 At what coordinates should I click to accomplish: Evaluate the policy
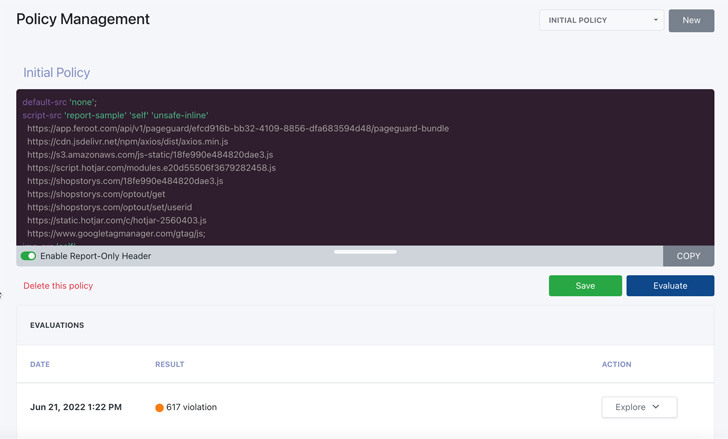point(670,286)
